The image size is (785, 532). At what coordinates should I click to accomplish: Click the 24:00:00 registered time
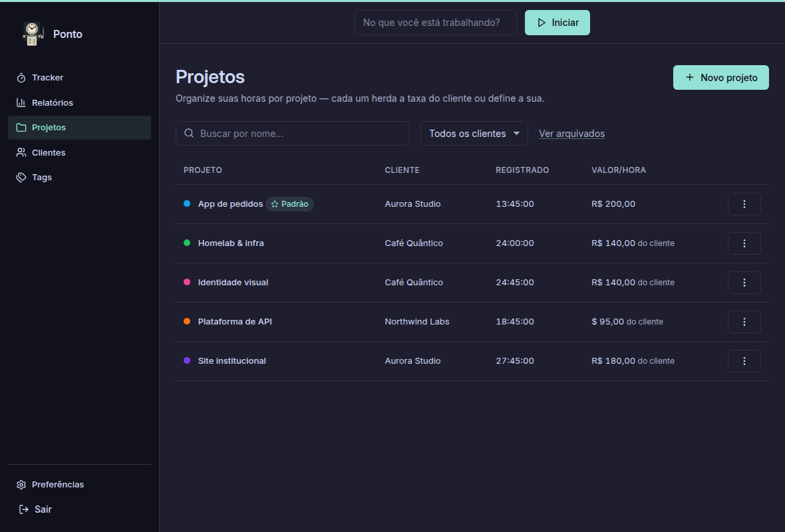515,243
